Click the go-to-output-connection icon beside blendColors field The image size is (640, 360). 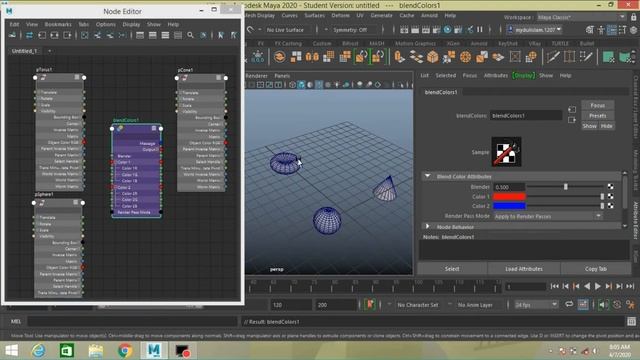[572, 120]
